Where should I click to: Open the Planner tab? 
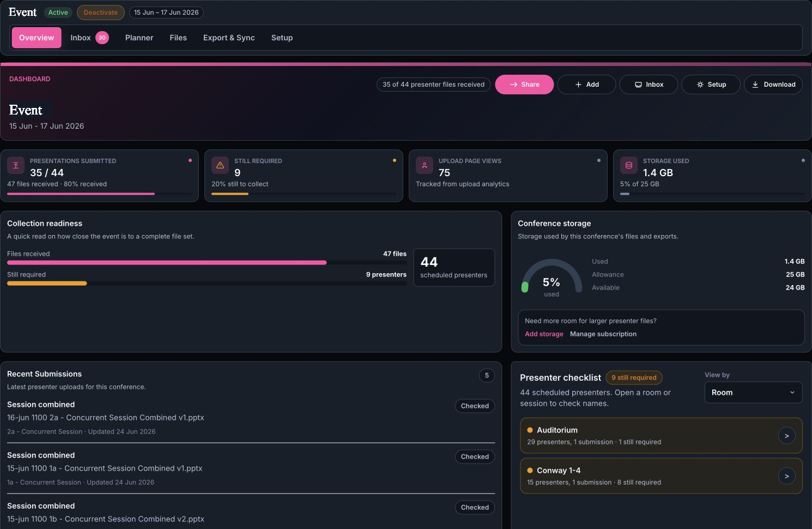pyautogui.click(x=139, y=38)
